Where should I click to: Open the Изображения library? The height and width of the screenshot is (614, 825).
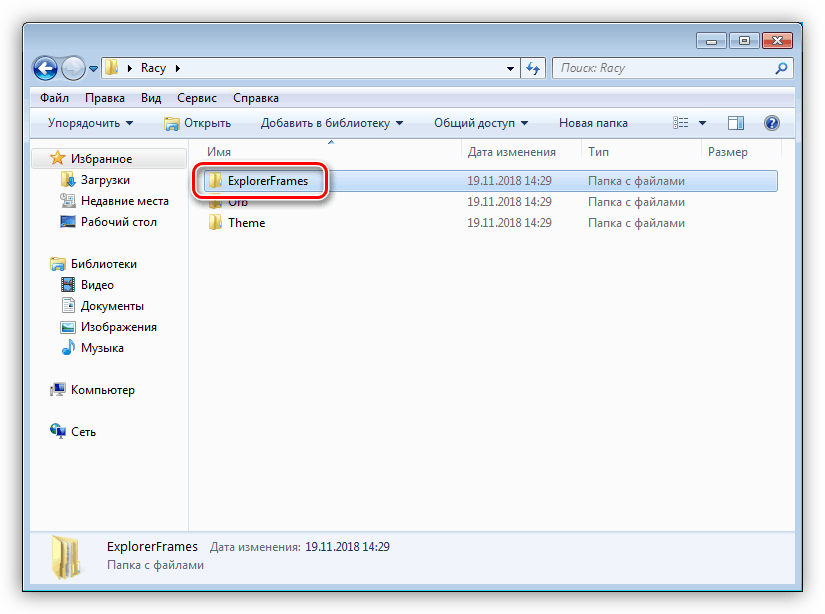(119, 327)
